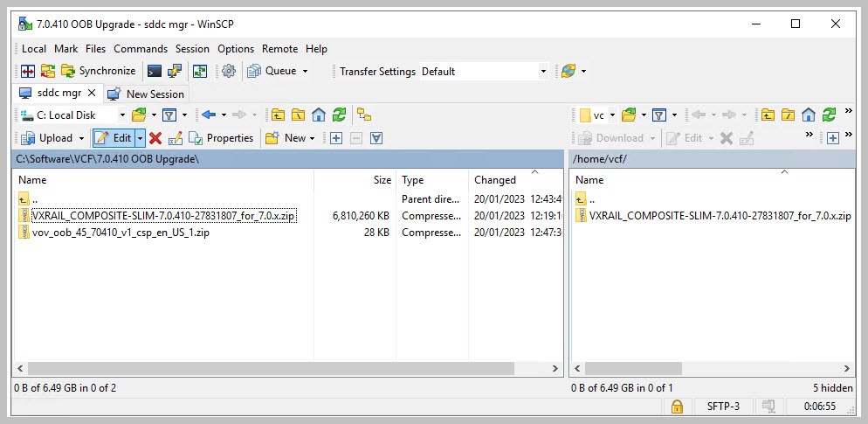Click the globe refresh icon after Transfer Settings
This screenshot has width=868, height=424.
coord(568,71)
